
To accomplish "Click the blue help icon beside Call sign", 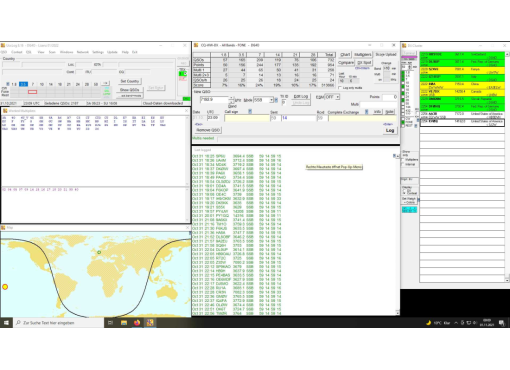I will click(x=250, y=111).
